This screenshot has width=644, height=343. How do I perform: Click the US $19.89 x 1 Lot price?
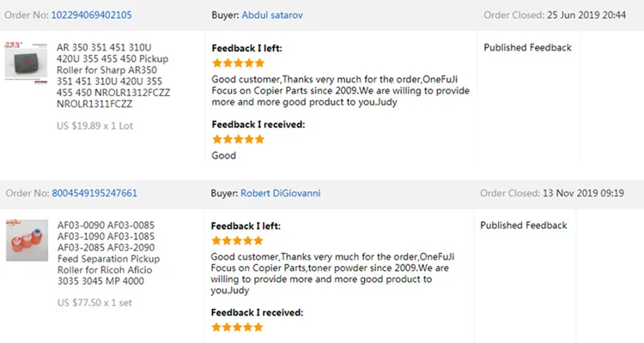point(94,126)
